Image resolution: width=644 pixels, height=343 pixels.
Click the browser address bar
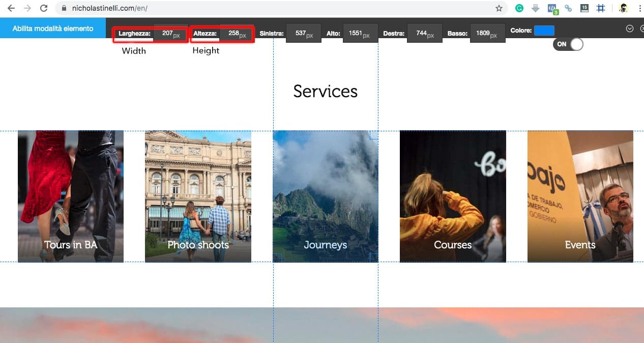(x=203, y=8)
